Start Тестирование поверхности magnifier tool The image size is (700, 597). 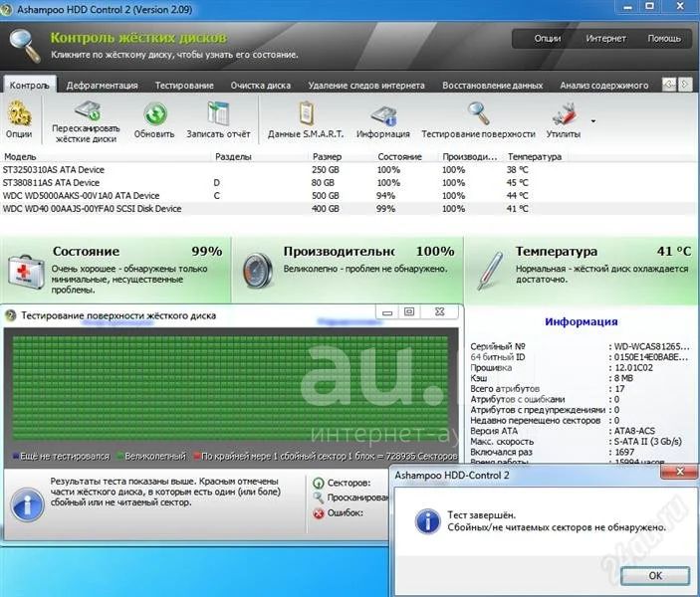click(x=479, y=113)
